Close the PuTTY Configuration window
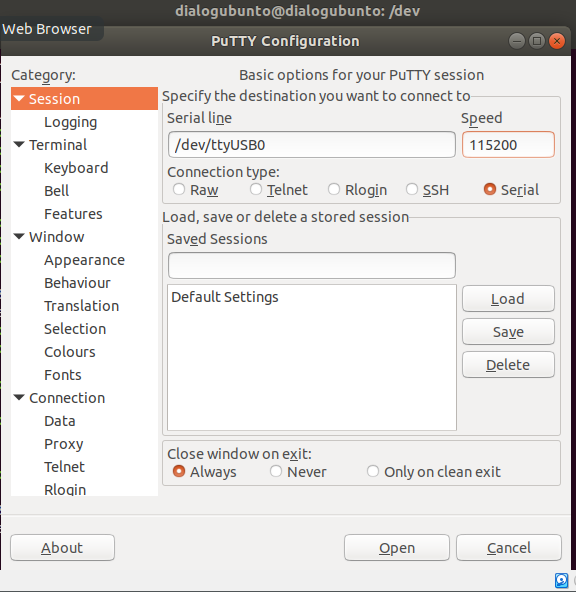Screen dimensions: 576x592 pyautogui.click(x=557, y=41)
